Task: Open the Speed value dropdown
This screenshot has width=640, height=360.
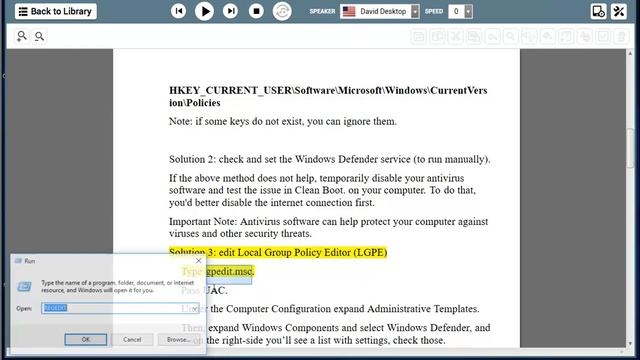Action: point(460,11)
